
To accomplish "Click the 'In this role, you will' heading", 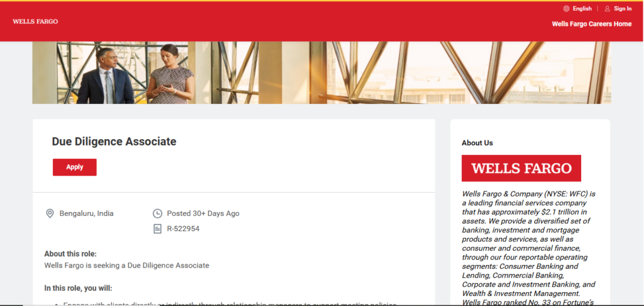I will pos(78,288).
